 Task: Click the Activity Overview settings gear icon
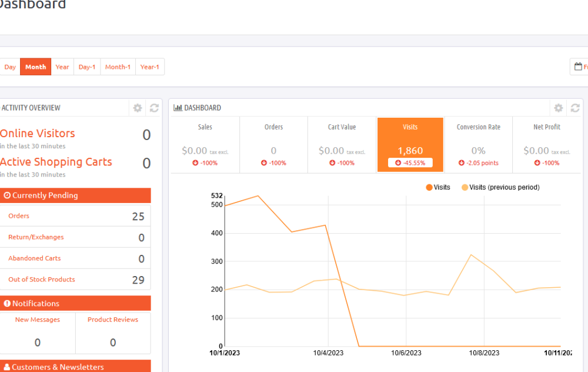[138, 108]
